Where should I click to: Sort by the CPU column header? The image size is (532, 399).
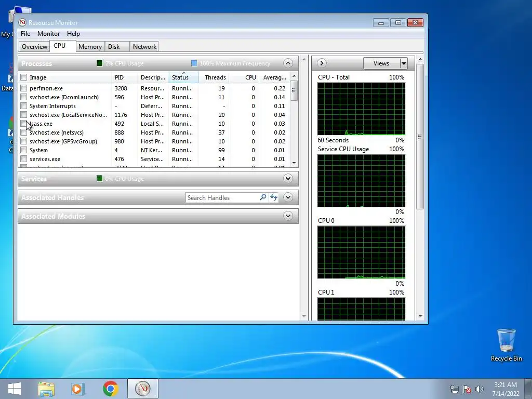244,77
